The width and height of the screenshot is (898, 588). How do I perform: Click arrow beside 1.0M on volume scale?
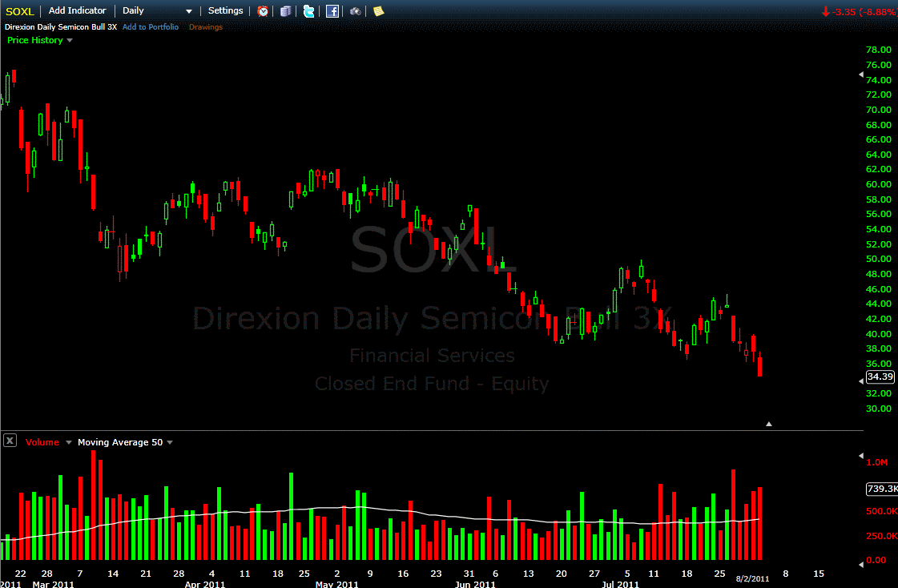861,456
